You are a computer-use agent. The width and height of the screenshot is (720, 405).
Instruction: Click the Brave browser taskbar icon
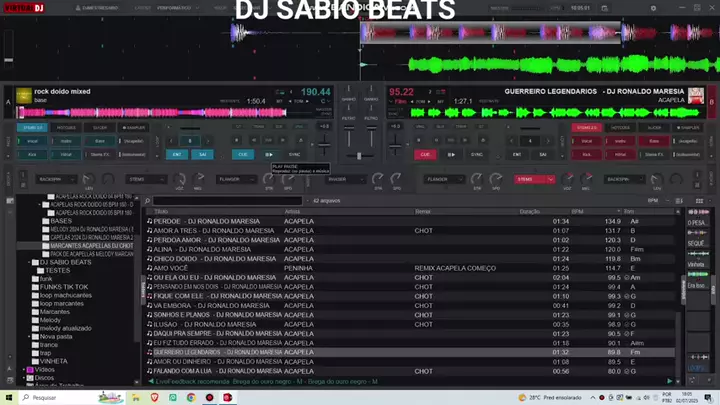click(x=153, y=397)
